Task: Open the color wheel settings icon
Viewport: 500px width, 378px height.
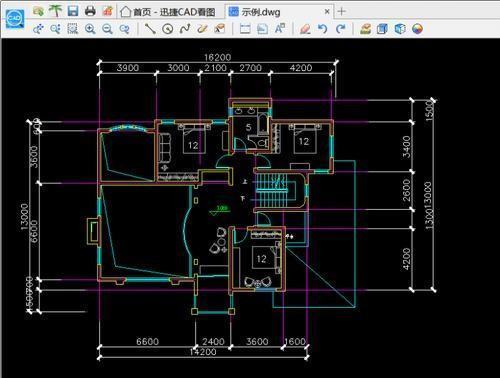Action: pyautogui.click(x=417, y=29)
